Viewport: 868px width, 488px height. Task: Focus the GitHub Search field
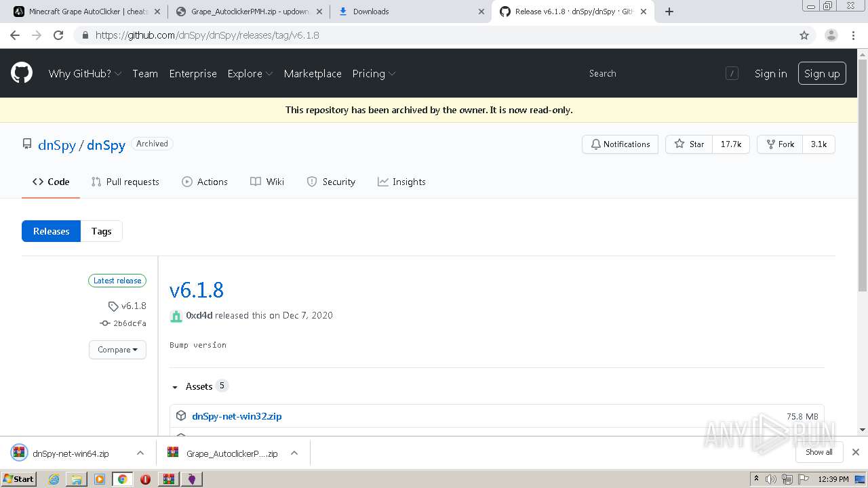(662, 73)
